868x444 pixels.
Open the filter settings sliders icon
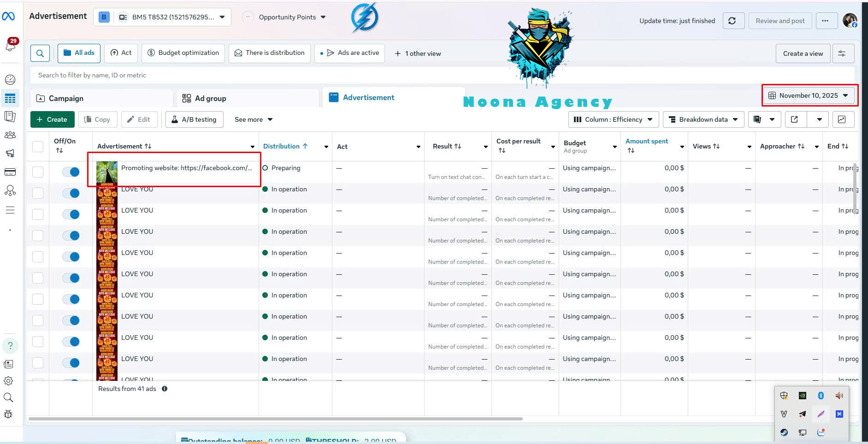pyautogui.click(x=842, y=53)
